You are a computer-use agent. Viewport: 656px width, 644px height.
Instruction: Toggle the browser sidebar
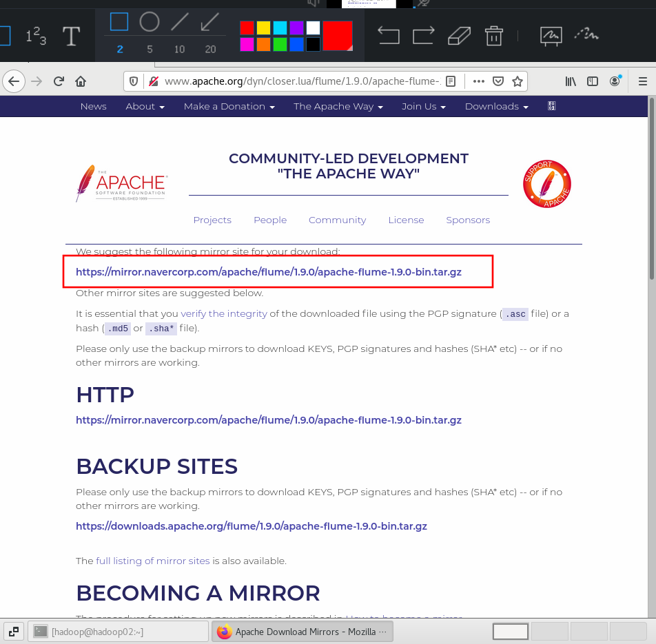click(x=593, y=81)
